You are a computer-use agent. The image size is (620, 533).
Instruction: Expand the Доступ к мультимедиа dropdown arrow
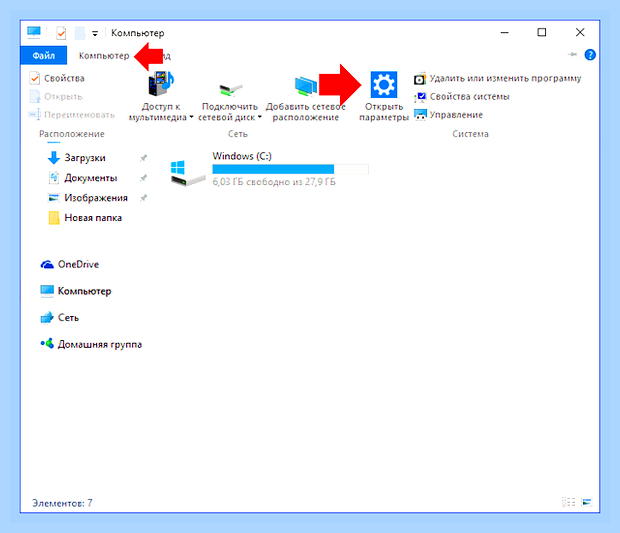click(x=191, y=117)
